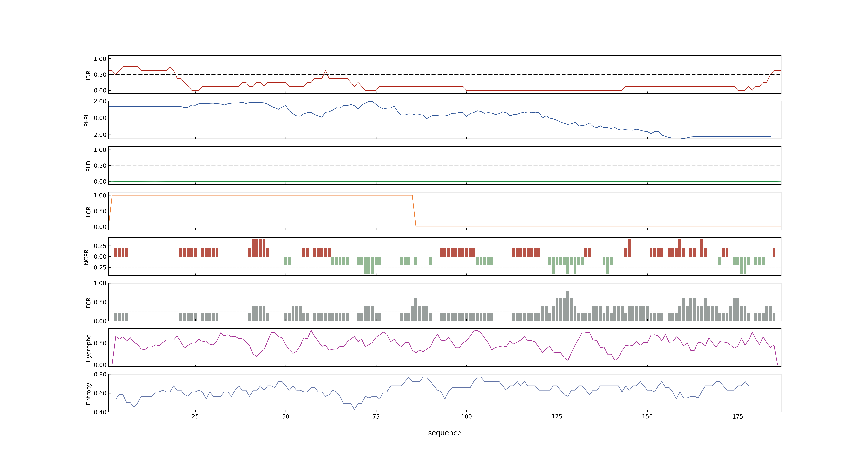Click the NCPR y-tick label -0.25
The image size is (868, 463).
pos(99,268)
